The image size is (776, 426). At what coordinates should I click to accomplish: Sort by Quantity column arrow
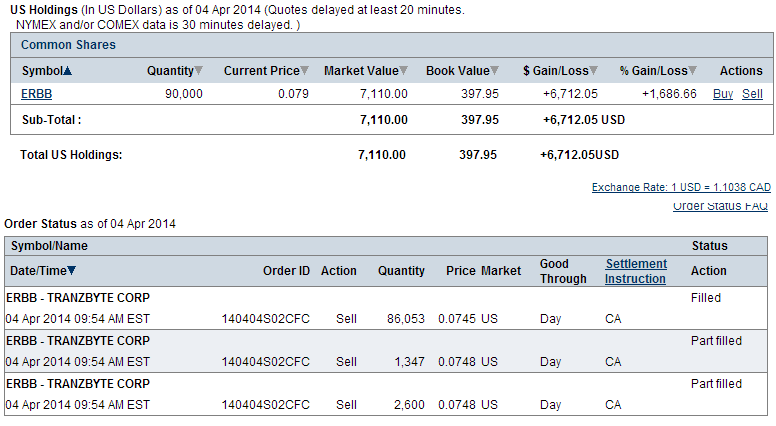[198, 71]
